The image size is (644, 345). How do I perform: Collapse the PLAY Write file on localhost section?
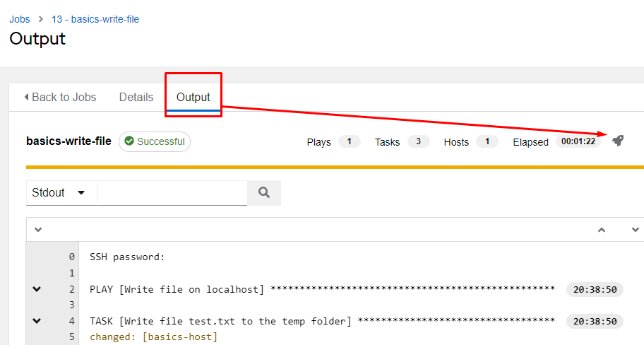(37, 289)
